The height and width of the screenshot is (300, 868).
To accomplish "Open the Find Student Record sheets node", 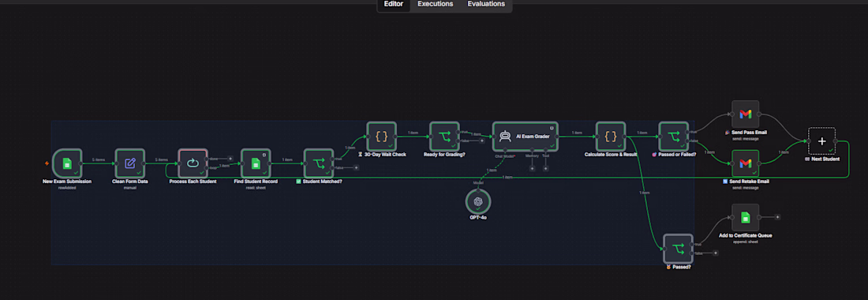I will coord(256,163).
